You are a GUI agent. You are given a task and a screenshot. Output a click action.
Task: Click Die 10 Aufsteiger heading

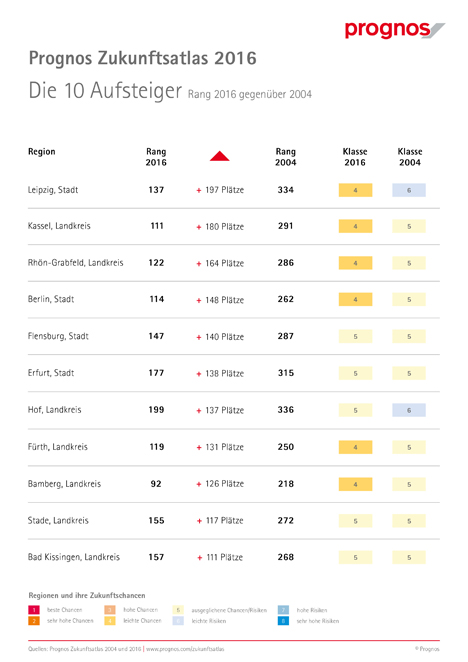(x=105, y=90)
